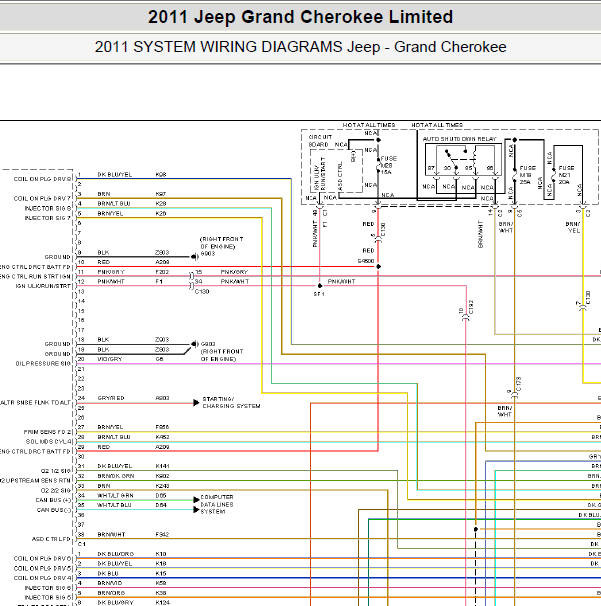Select the "AUTO SHUT DOWN RELAY" heading
The image size is (601, 606).
459,139
